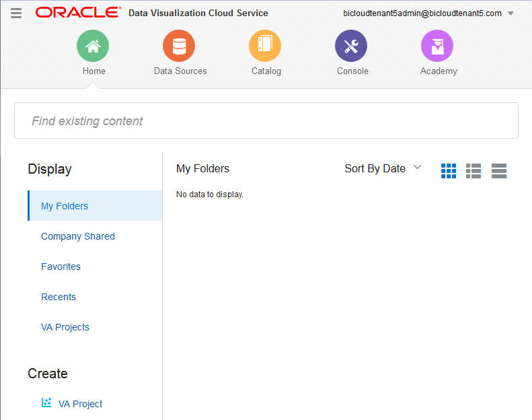Select My Folders in Display list
Screen dimensions: 532x420
coord(95,206)
